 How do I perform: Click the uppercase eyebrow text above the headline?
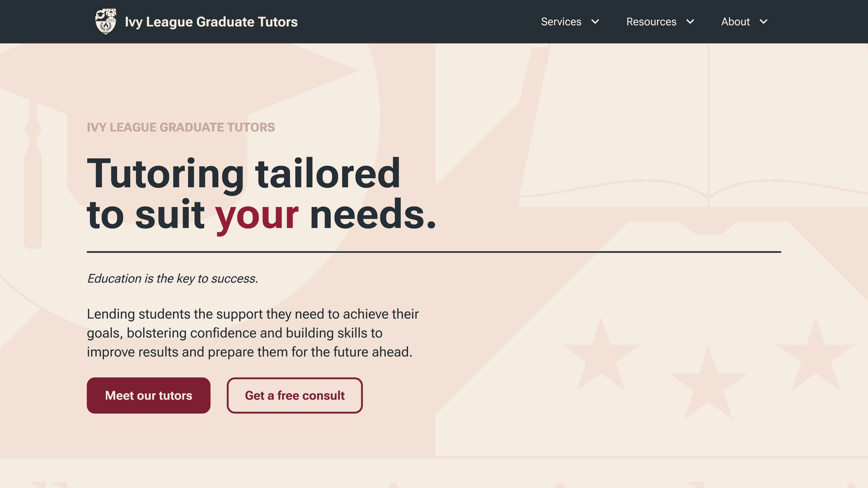point(181,127)
